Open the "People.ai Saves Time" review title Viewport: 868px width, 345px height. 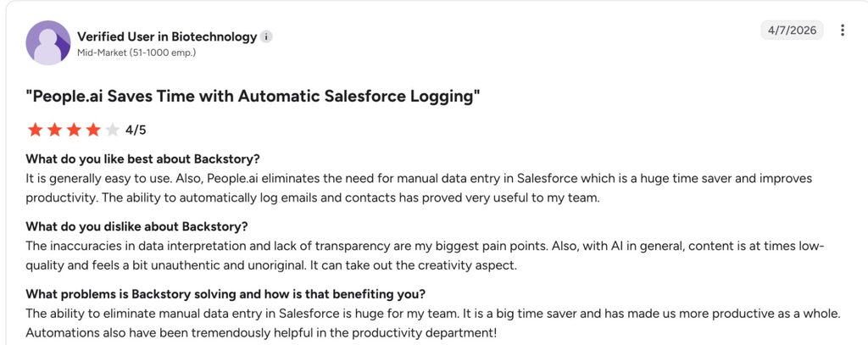point(253,97)
